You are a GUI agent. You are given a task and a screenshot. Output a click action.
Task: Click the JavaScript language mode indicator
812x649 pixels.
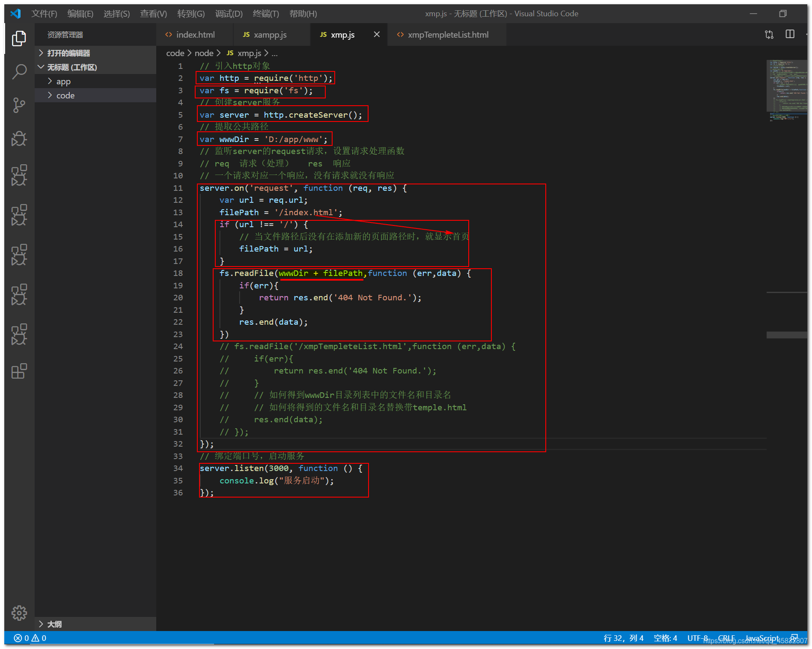pos(762,638)
